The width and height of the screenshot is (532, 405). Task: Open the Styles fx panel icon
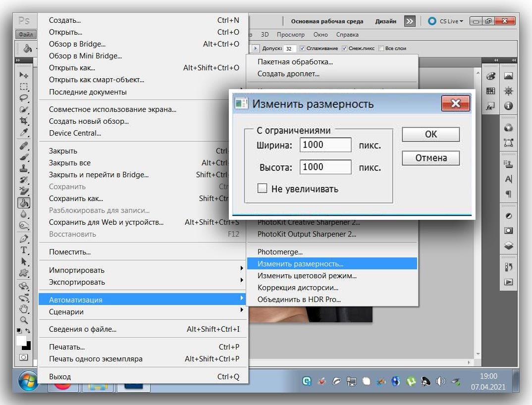490,106
